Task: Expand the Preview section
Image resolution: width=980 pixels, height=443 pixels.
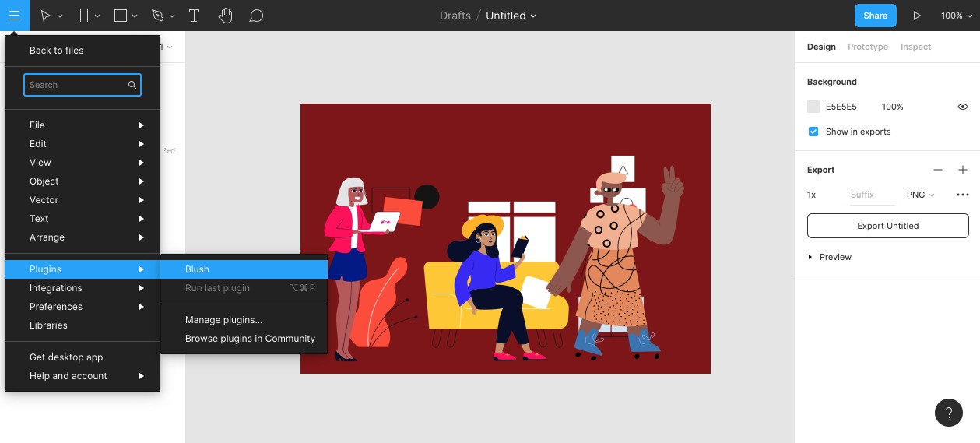Action: click(810, 257)
